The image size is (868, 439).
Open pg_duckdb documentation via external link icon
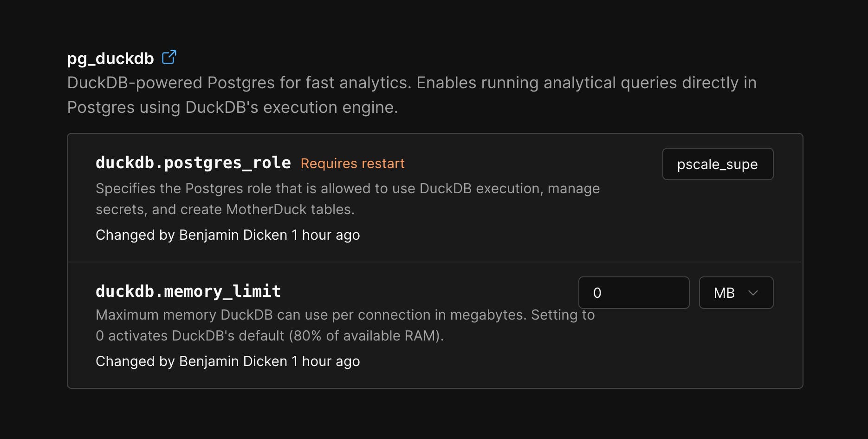[169, 56]
